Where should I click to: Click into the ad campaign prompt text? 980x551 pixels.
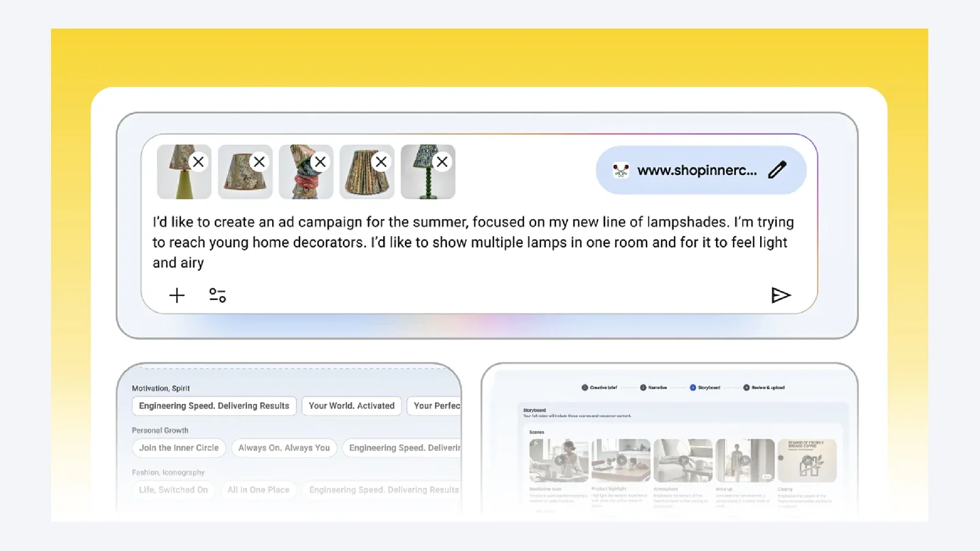(x=474, y=242)
